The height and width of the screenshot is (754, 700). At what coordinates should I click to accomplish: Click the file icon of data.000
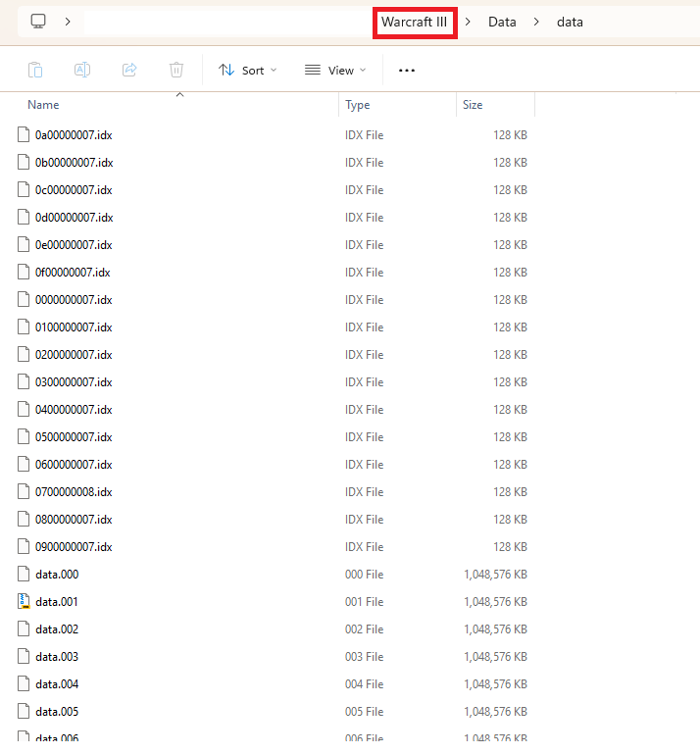coord(24,574)
